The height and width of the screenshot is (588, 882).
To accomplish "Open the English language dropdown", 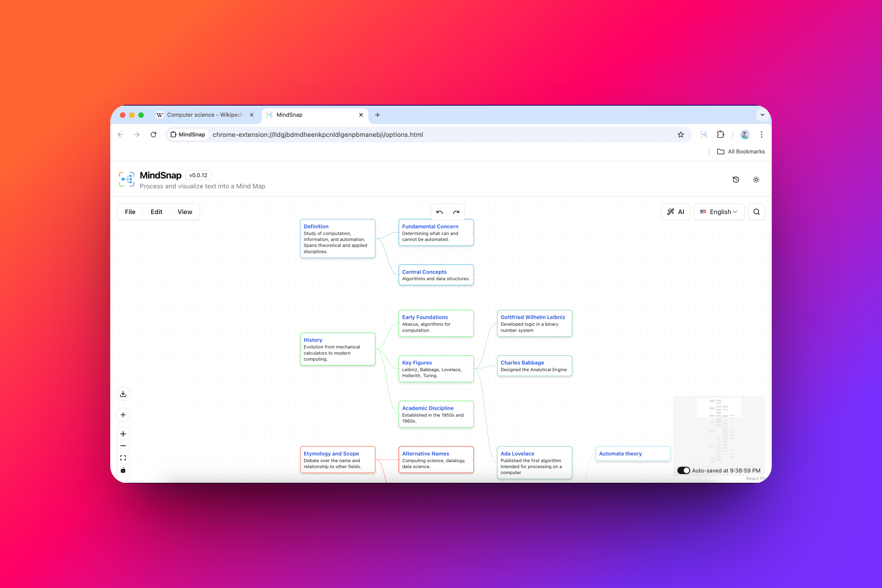I will [x=719, y=212].
